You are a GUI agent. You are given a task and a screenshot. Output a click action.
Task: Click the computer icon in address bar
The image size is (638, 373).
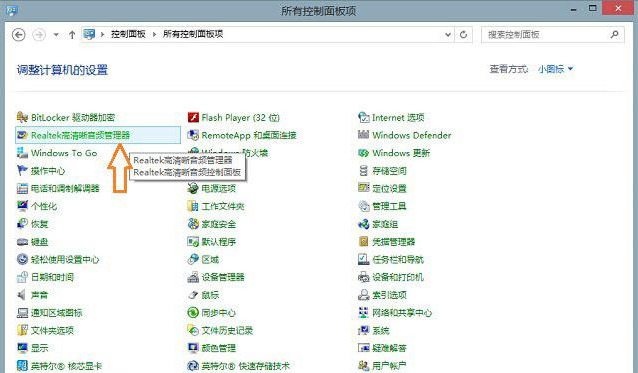[89, 34]
